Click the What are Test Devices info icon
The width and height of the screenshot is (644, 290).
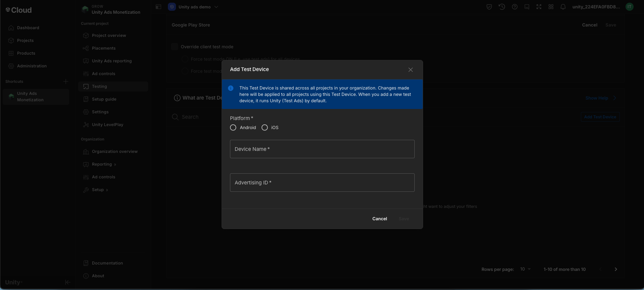click(177, 98)
